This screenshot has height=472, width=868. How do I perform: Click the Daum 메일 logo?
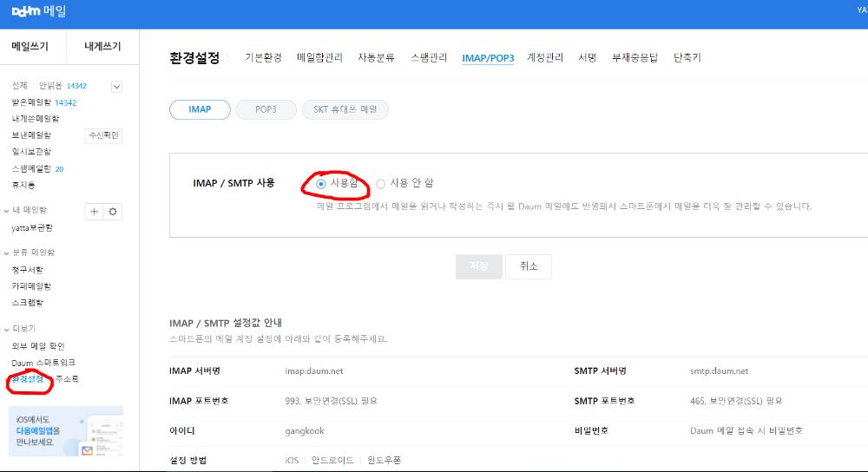(x=39, y=11)
